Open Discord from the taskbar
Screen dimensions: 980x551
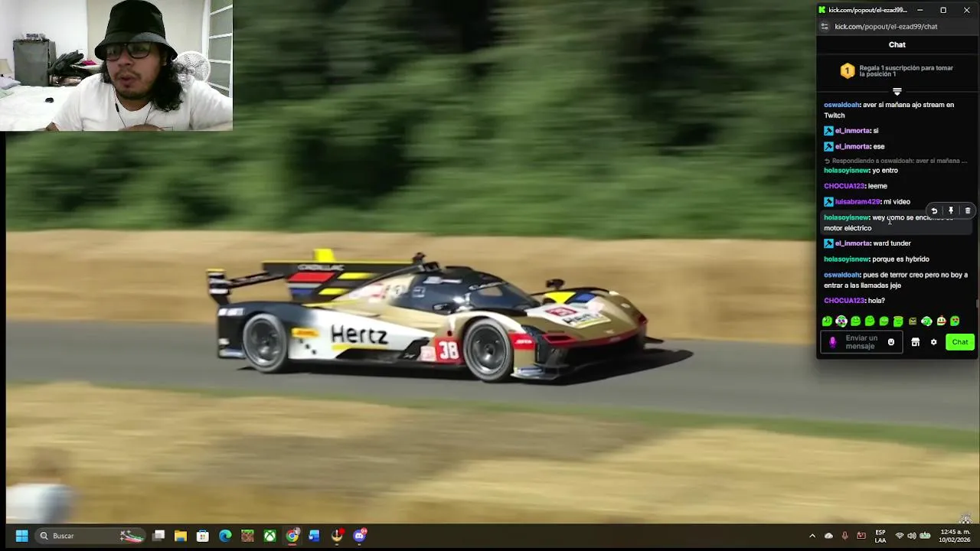(360, 536)
